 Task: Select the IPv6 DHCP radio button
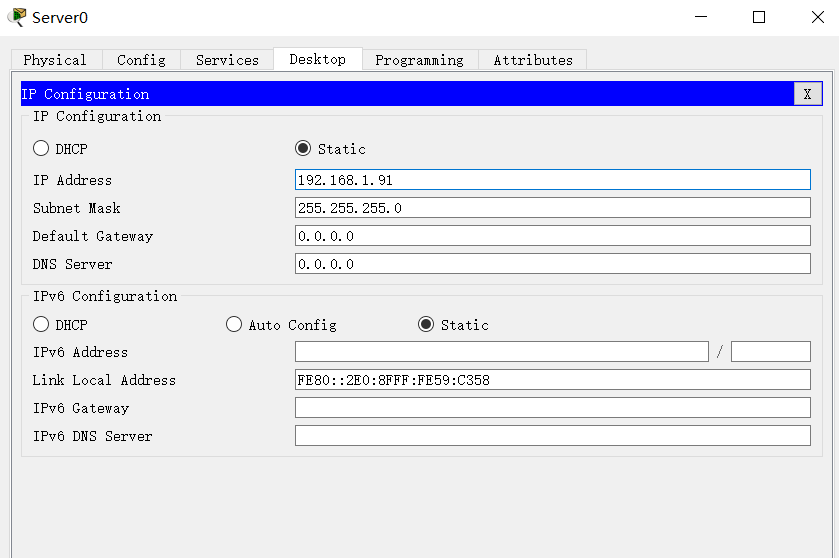point(41,324)
